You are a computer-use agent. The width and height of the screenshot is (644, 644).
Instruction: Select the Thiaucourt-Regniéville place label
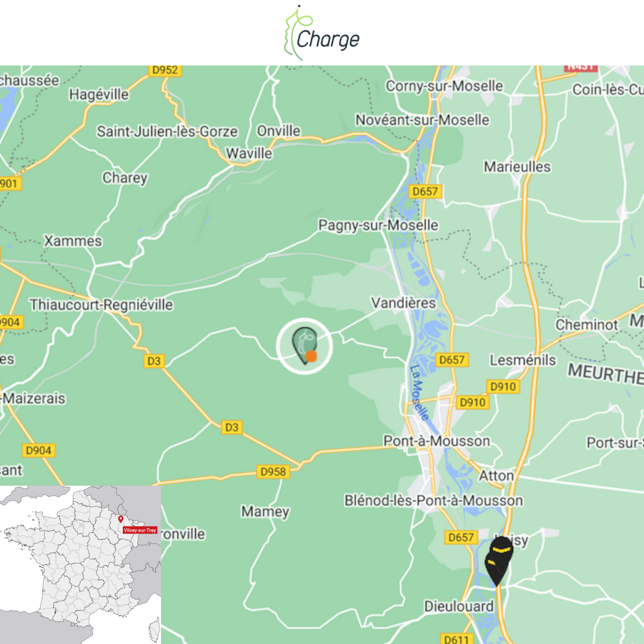[x=101, y=305]
